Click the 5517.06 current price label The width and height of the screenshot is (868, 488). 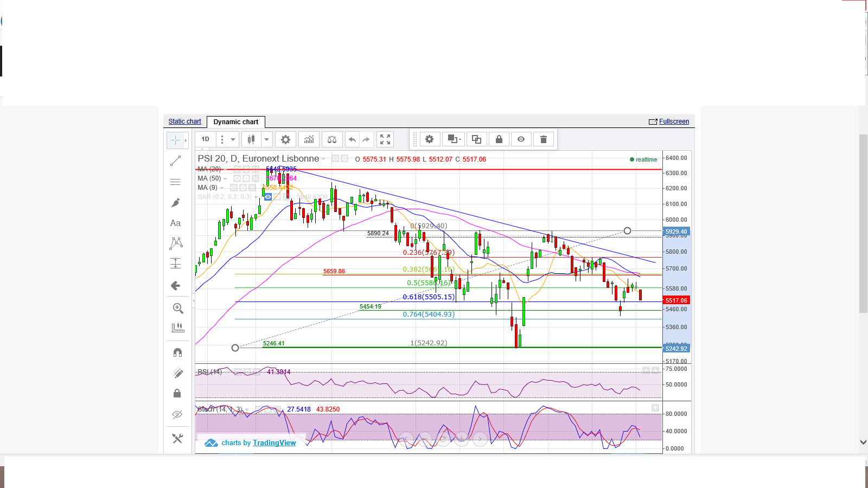click(676, 300)
